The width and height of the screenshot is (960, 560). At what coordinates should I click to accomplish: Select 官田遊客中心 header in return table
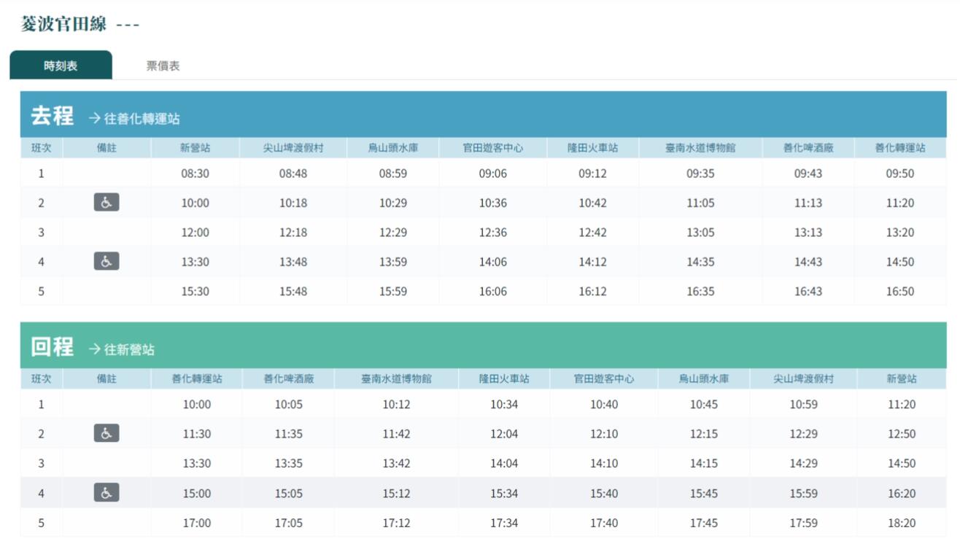(x=603, y=379)
